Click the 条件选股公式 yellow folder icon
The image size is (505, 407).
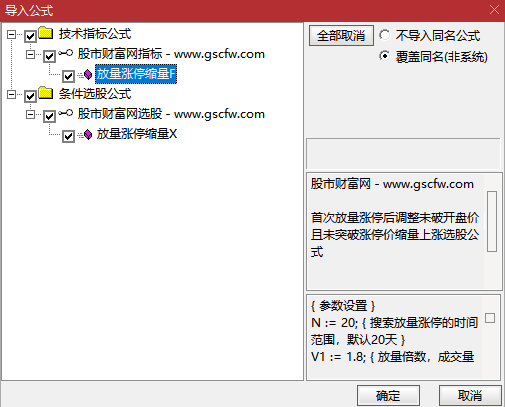[46, 93]
